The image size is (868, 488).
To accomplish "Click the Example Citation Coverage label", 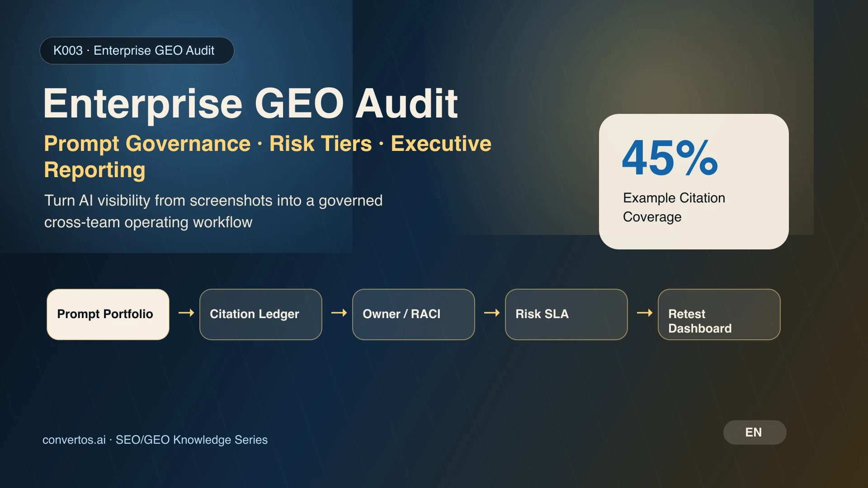I will (x=674, y=207).
